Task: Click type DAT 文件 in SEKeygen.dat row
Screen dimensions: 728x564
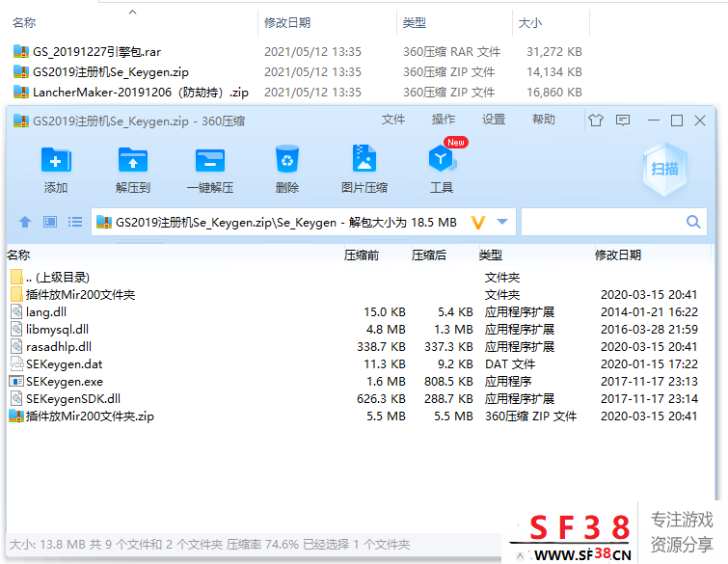Action: (510, 364)
